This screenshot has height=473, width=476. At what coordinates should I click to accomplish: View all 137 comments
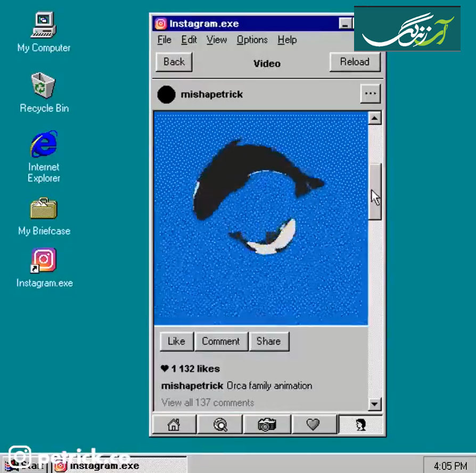tap(208, 403)
